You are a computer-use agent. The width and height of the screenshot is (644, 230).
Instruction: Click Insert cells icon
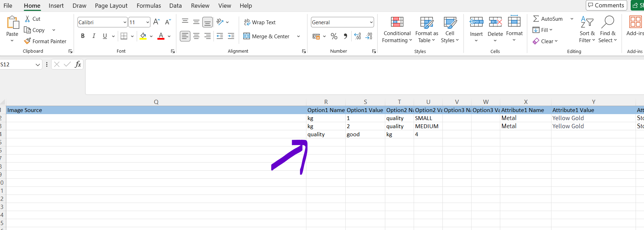pyautogui.click(x=476, y=22)
